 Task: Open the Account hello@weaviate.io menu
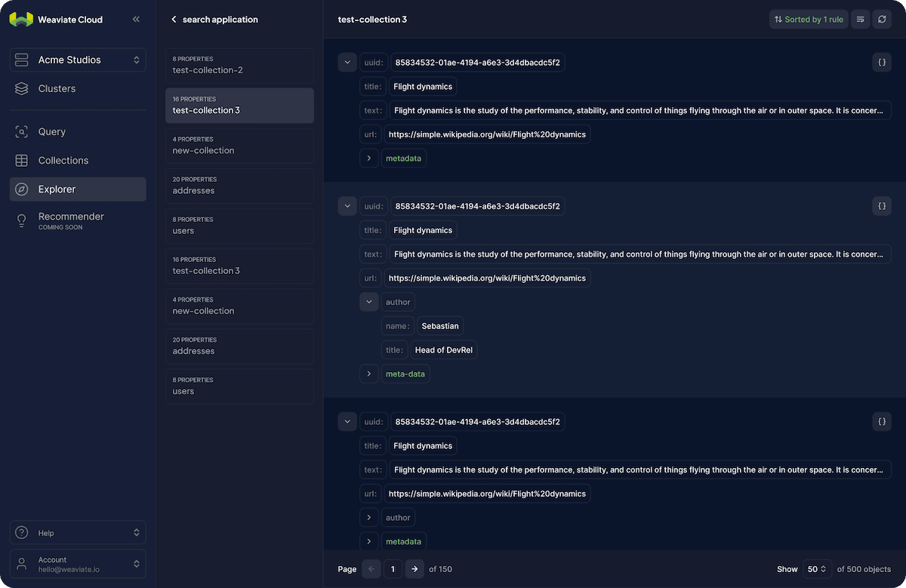pyautogui.click(x=78, y=564)
